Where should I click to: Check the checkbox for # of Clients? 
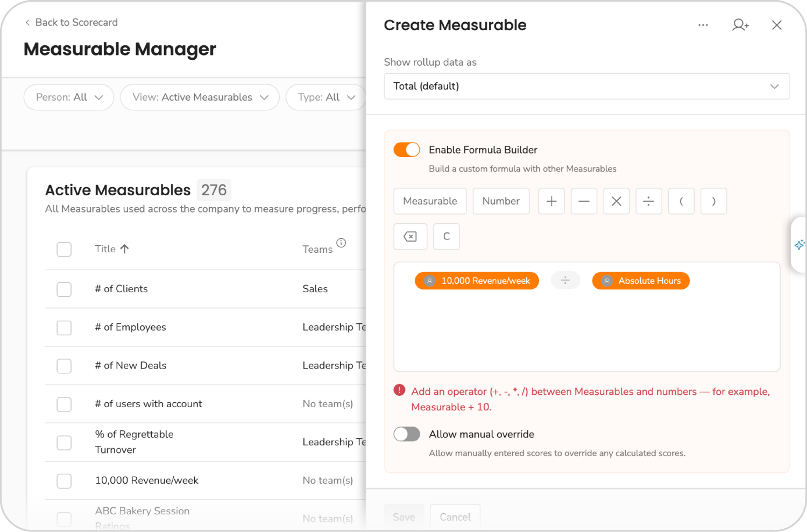[x=64, y=289]
